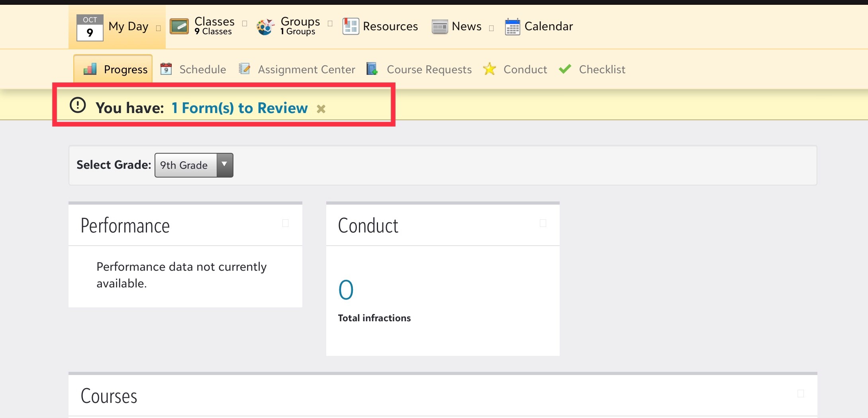Click the Progress bar chart icon
This screenshot has width=868, height=418.
(x=90, y=69)
